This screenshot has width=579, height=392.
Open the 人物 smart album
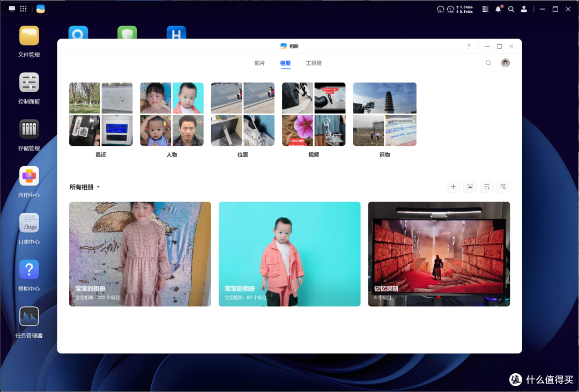(172, 114)
